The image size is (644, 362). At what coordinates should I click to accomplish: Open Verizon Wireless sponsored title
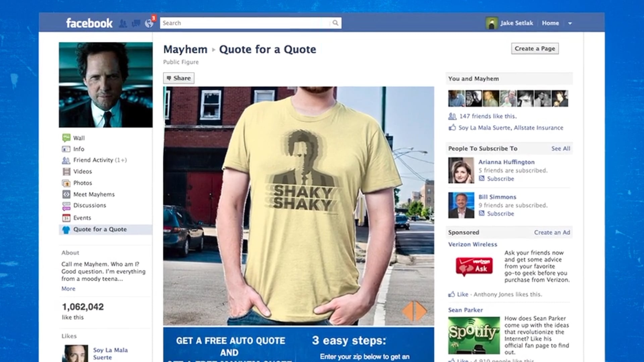[473, 244]
